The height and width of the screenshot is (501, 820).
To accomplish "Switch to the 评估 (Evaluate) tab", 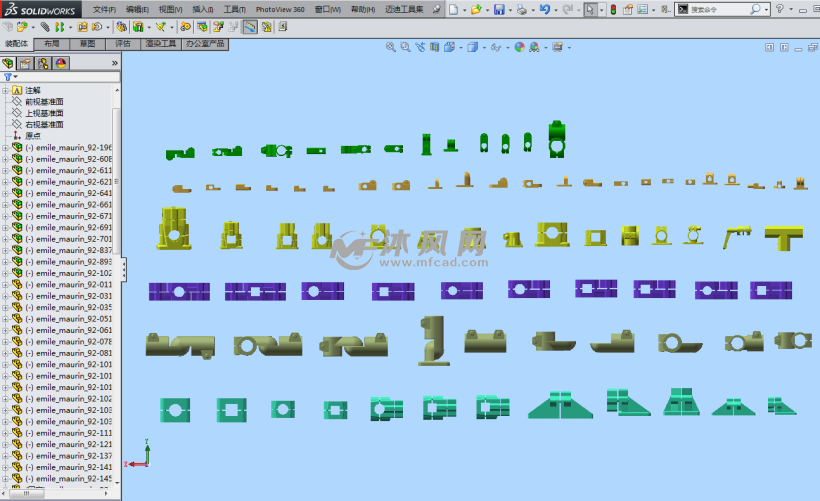I will pyautogui.click(x=122, y=44).
